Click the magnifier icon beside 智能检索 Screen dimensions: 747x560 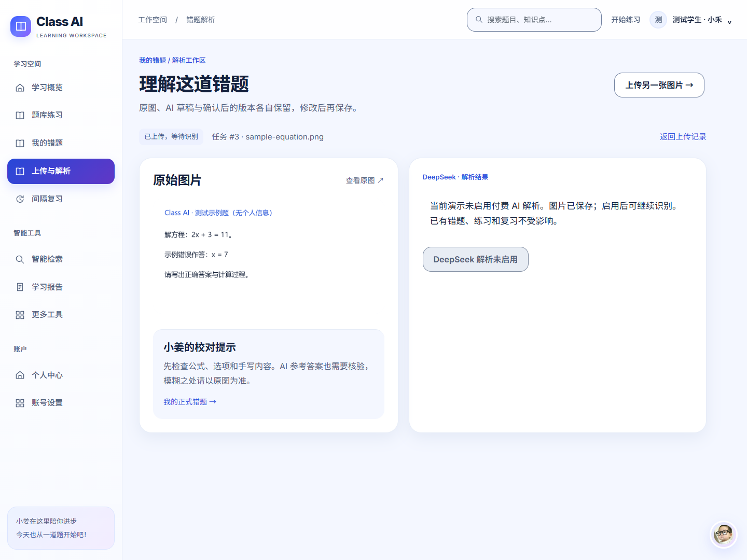(x=20, y=259)
